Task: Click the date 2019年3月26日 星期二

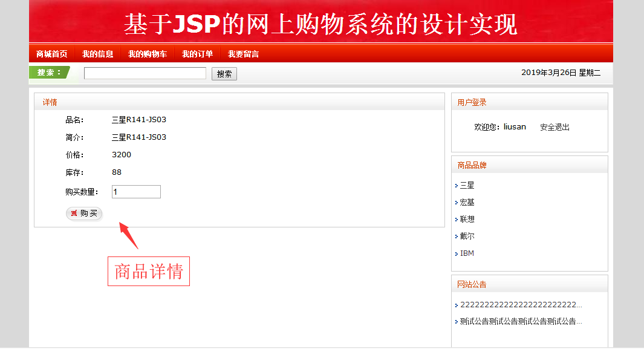Action: coord(561,73)
